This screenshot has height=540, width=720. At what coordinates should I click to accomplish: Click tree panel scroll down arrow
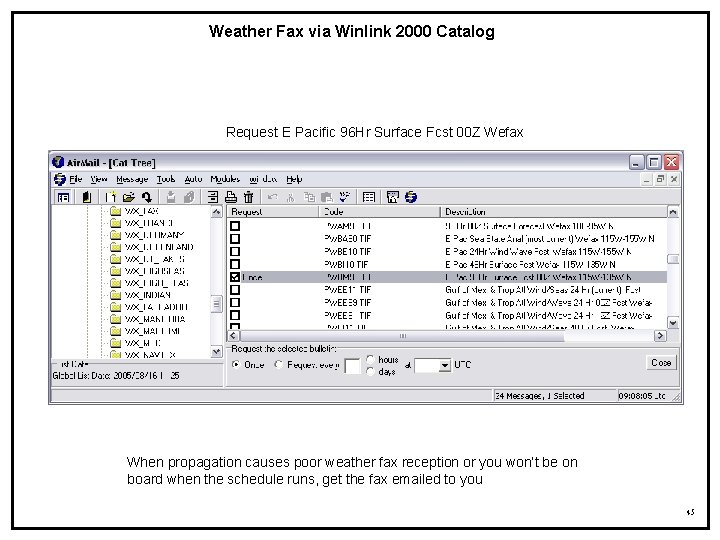pos(216,352)
